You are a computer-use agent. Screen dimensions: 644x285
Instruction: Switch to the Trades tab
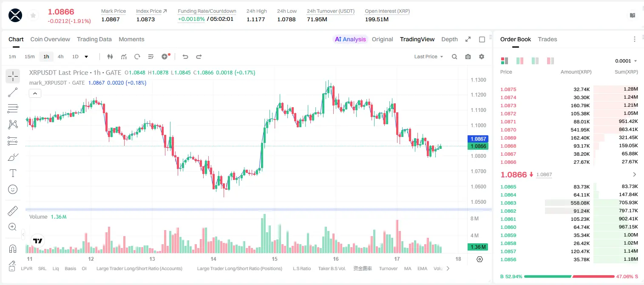click(547, 39)
